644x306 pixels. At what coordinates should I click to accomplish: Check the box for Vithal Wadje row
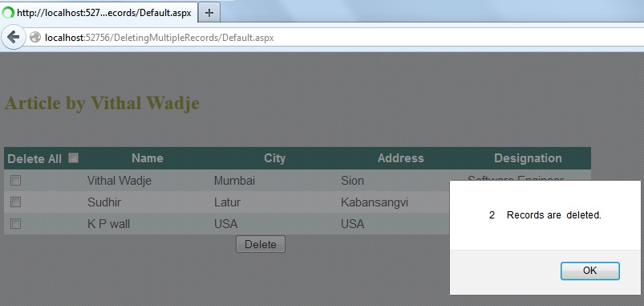pos(15,180)
